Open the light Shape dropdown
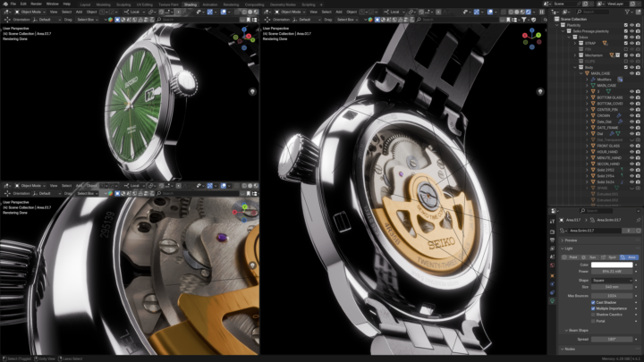 (x=612, y=281)
